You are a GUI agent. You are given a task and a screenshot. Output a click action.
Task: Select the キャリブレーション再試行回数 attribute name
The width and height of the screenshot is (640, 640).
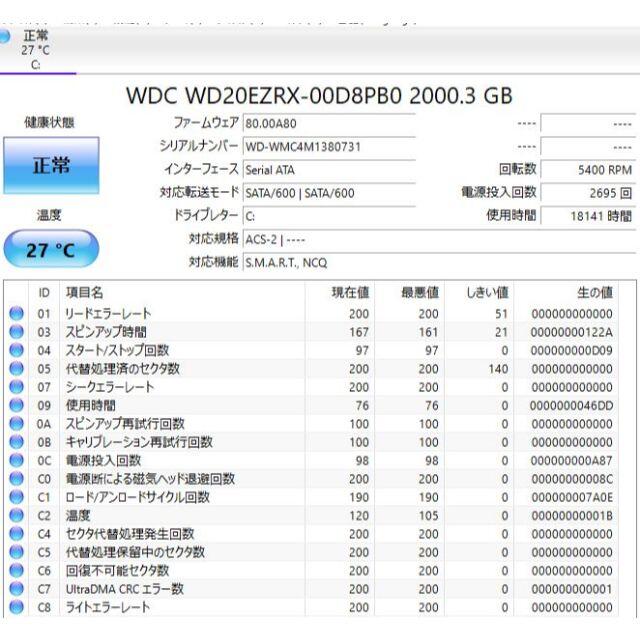139,442
